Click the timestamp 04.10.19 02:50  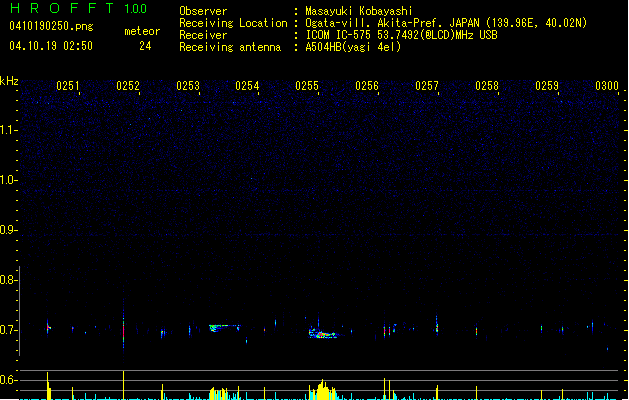[x=51, y=46]
